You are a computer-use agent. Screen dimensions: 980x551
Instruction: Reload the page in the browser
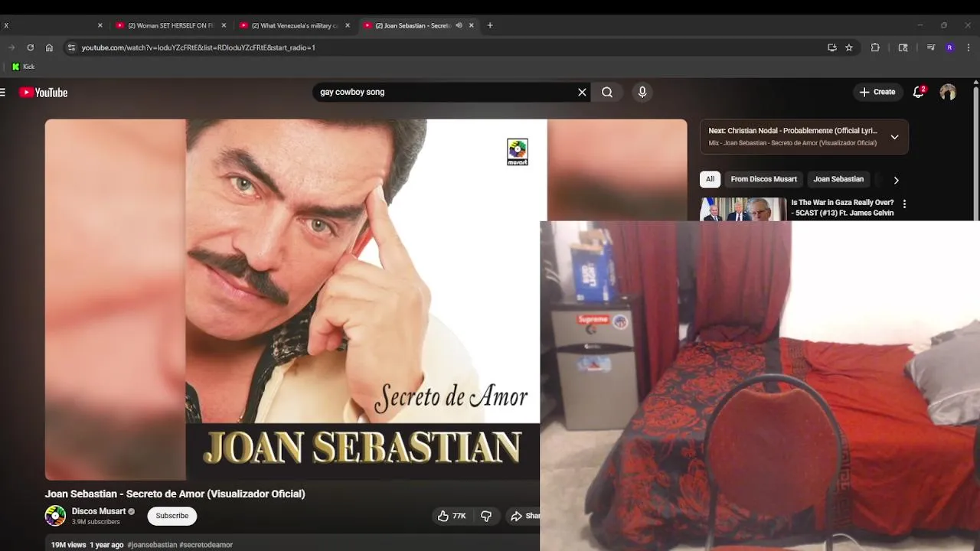[x=30, y=47]
